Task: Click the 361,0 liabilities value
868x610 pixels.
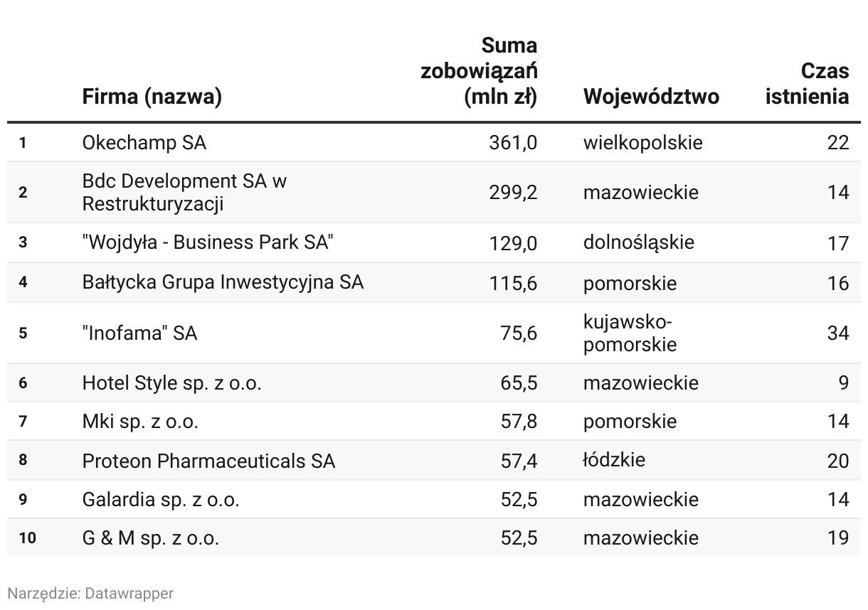Action: tap(513, 143)
